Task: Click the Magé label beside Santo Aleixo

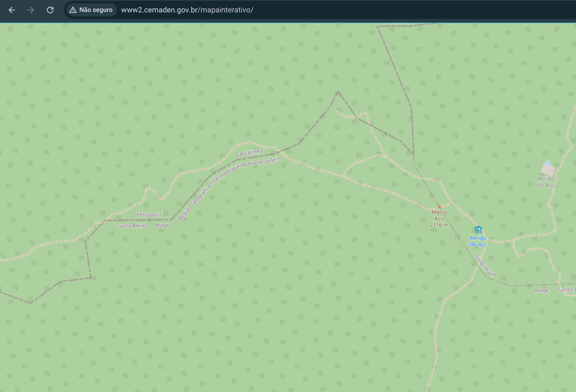Action: coord(162,225)
